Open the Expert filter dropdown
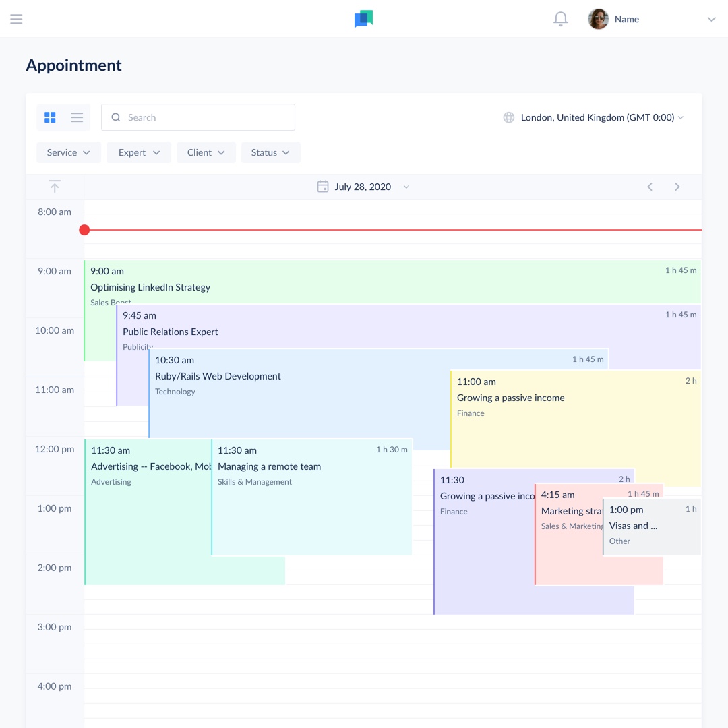 139,153
